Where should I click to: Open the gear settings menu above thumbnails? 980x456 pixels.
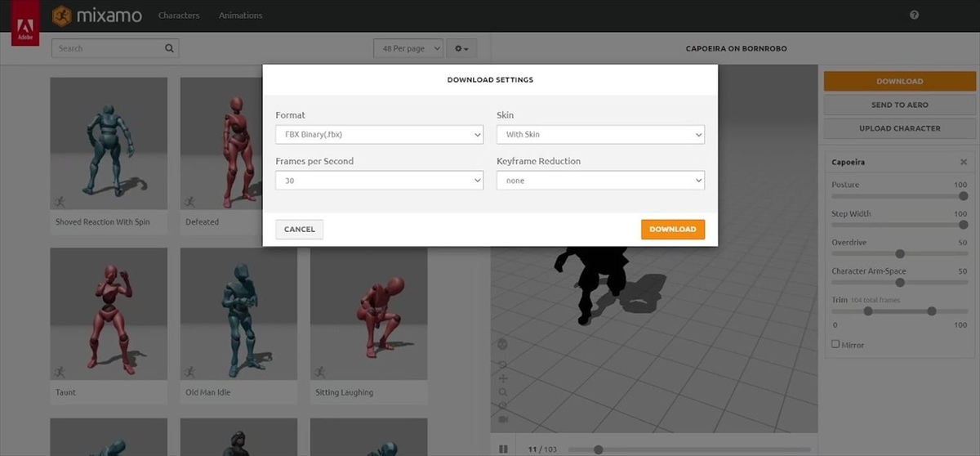tap(462, 49)
